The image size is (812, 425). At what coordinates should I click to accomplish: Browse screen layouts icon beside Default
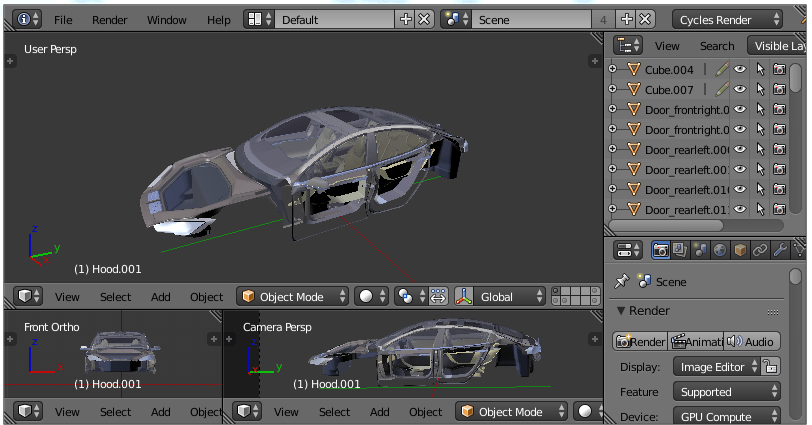[259, 20]
